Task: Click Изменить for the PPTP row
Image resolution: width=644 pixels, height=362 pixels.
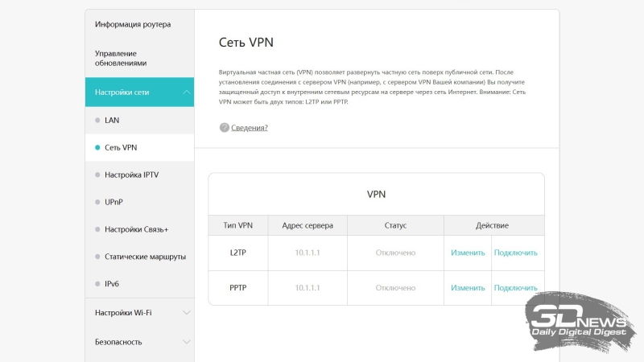Action: click(468, 288)
